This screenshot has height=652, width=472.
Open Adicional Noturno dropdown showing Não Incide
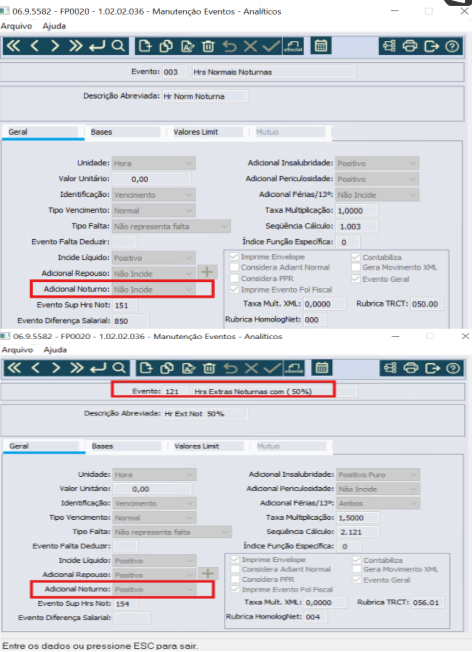pyautogui.click(x=153, y=289)
